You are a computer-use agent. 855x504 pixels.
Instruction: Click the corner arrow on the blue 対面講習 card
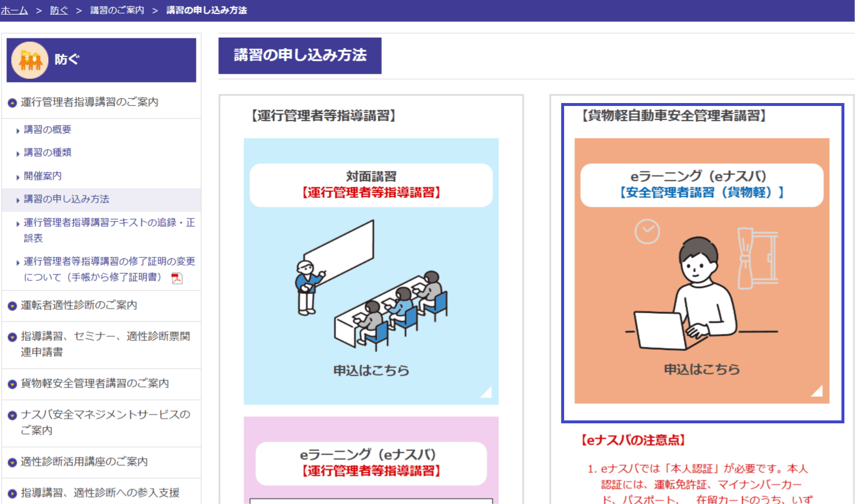(x=486, y=392)
